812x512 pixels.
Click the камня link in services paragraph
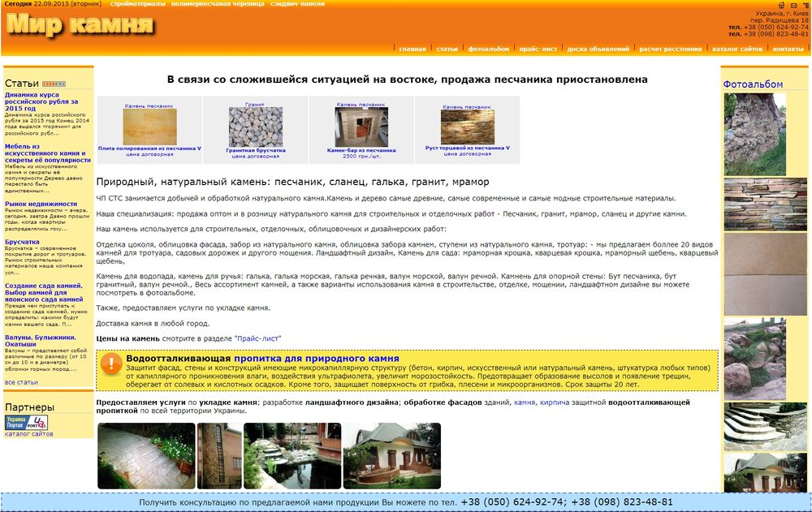pyautogui.click(x=524, y=402)
